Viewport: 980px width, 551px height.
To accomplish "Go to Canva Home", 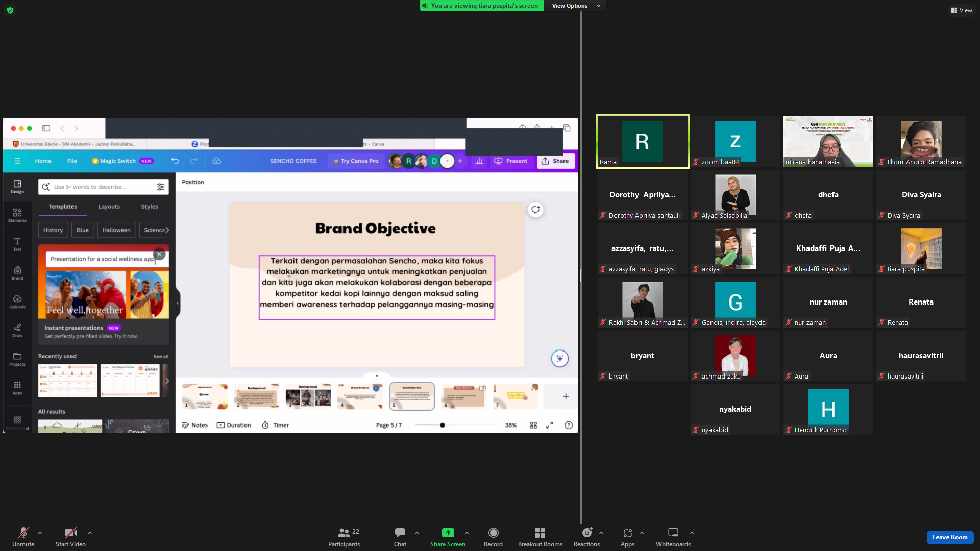I will [43, 161].
